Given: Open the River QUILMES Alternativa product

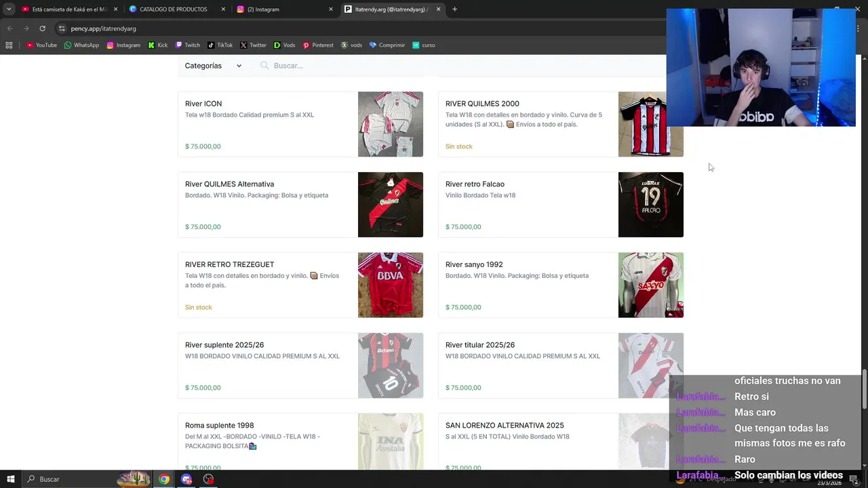Looking at the screenshot, I should click(x=300, y=205).
